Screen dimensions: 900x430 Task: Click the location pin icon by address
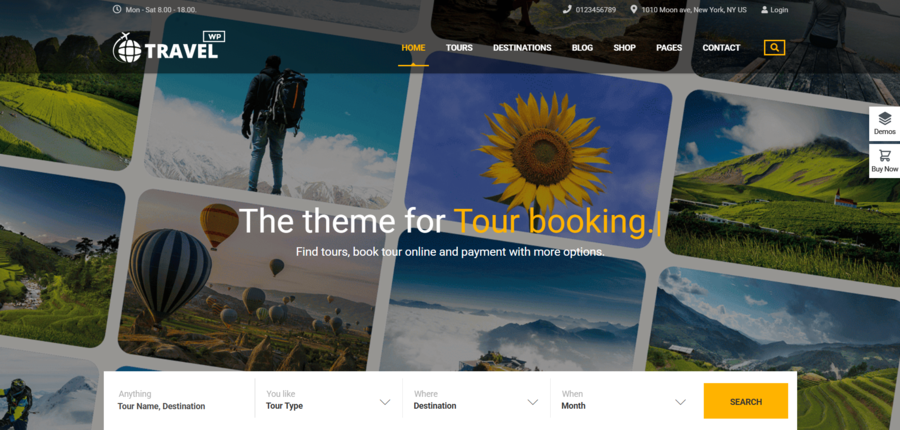634,9
